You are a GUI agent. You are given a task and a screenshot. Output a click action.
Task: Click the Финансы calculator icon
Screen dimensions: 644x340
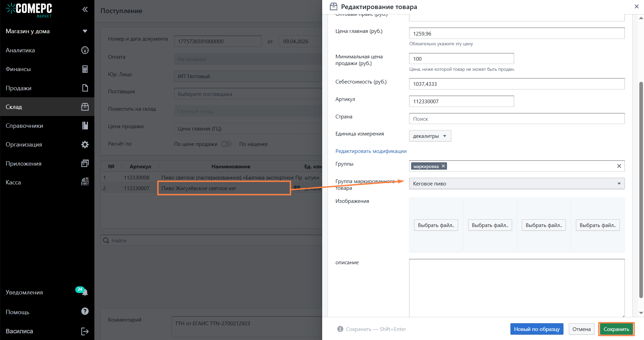coord(85,69)
